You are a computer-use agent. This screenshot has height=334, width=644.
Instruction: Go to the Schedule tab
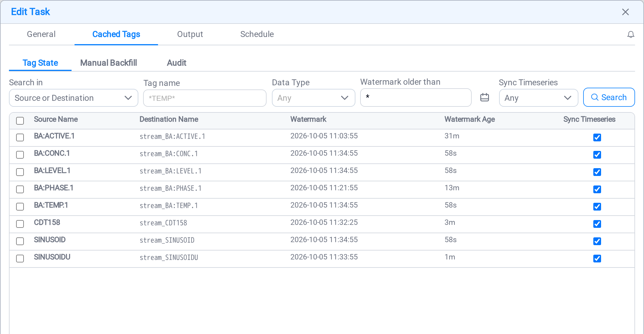[x=257, y=34]
